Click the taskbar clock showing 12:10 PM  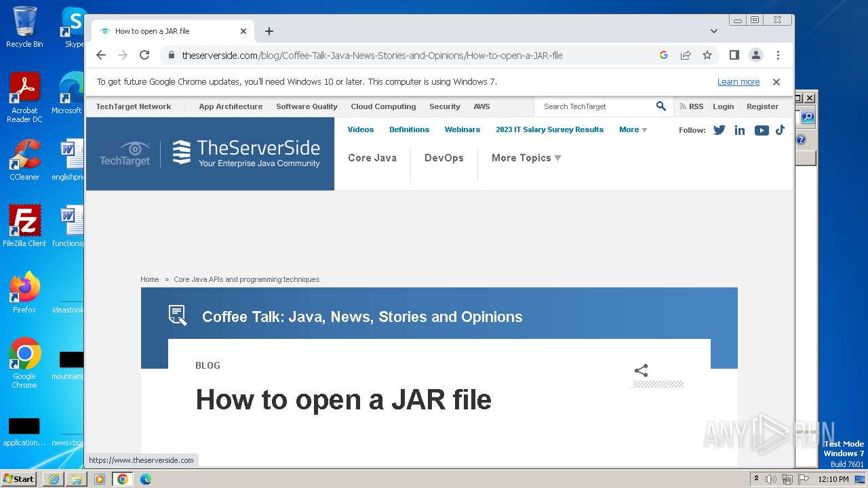tap(833, 479)
